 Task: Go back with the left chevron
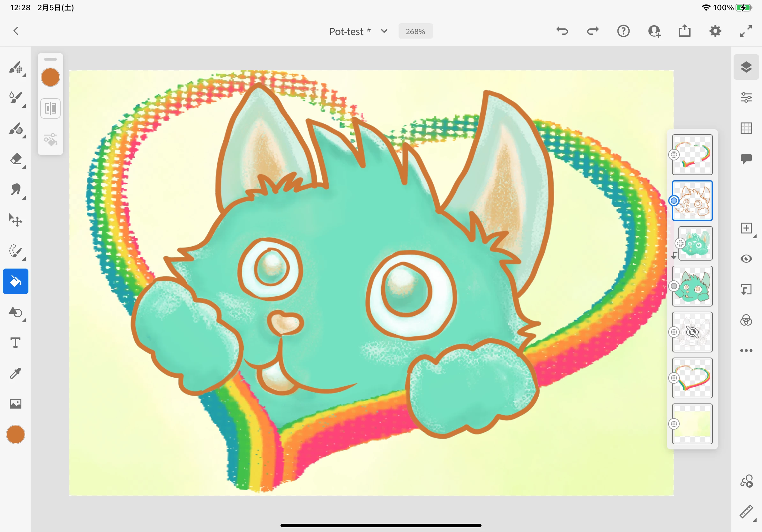point(16,31)
